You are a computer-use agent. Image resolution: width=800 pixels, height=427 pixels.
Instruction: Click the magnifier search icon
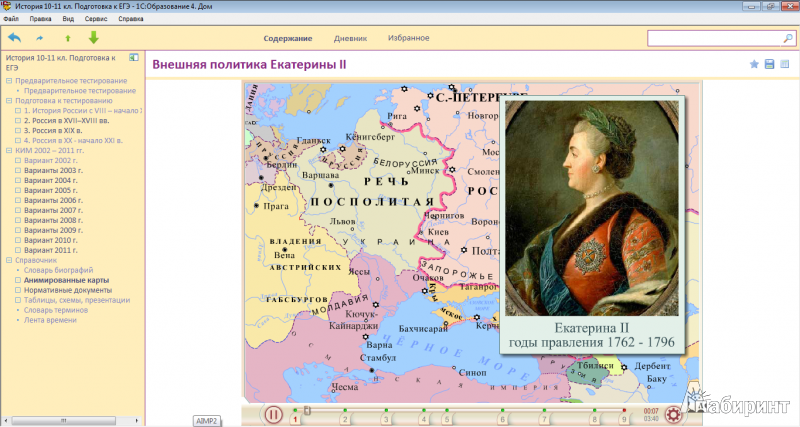pyautogui.click(x=788, y=38)
